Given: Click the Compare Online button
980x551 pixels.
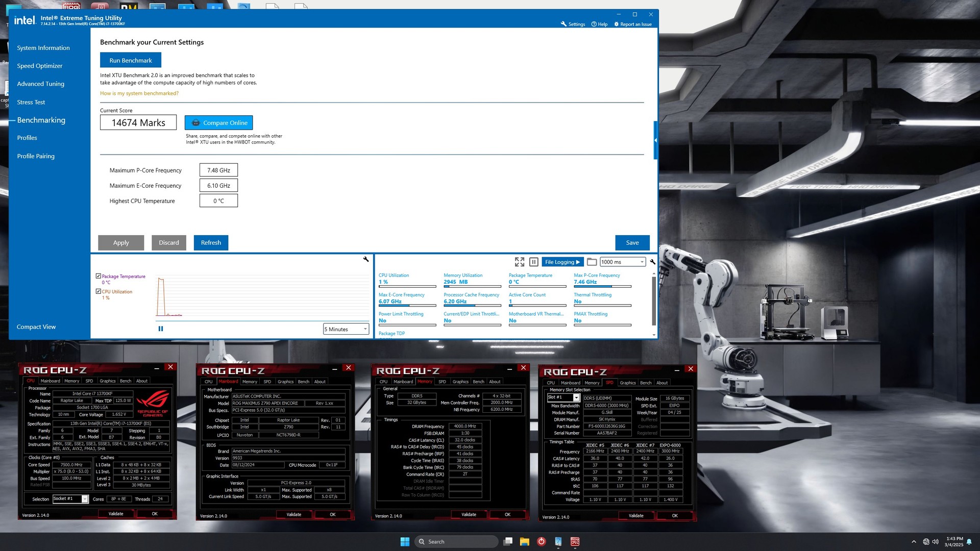Looking at the screenshot, I should [x=218, y=122].
